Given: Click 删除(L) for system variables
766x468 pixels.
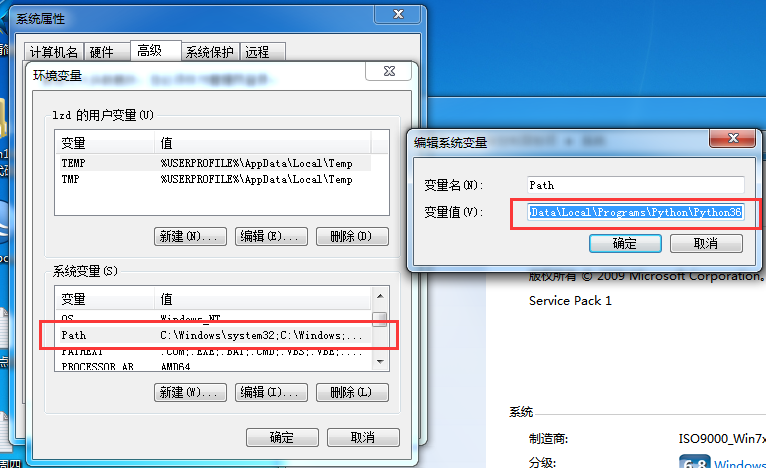Looking at the screenshot, I should [x=352, y=392].
